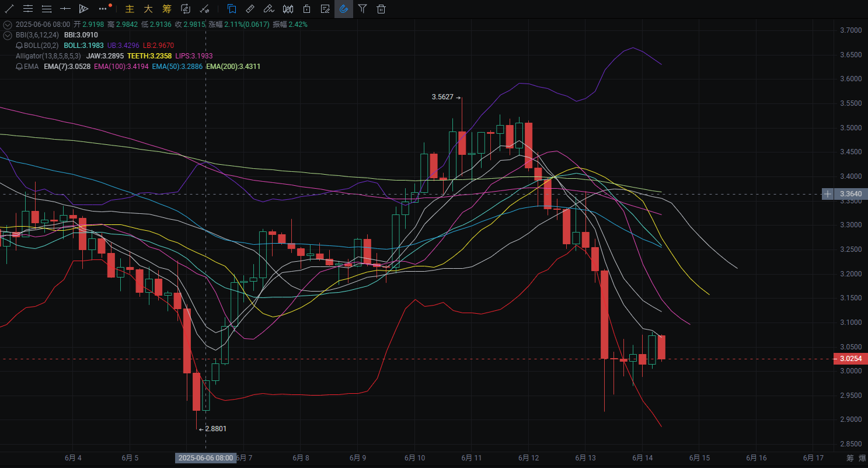Click the link/sync refresh icon
Screen dimensions: 868x468
point(186,9)
